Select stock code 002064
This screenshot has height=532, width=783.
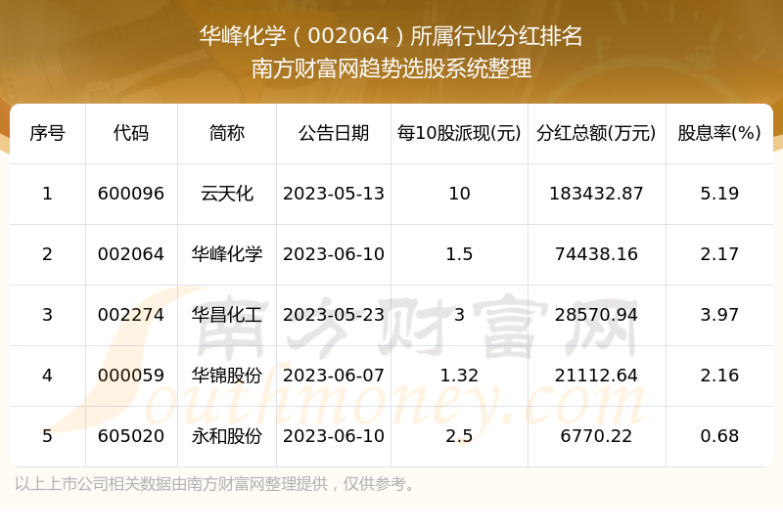coord(131,254)
